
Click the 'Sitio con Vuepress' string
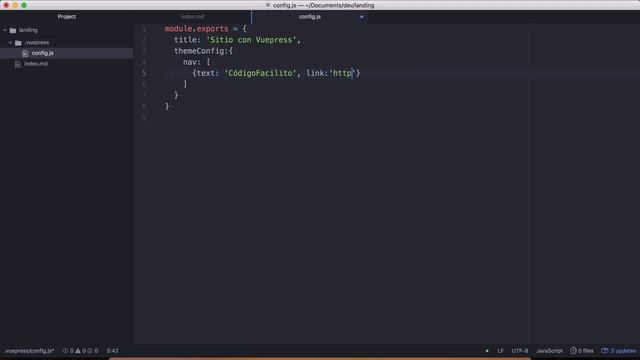(x=251, y=40)
